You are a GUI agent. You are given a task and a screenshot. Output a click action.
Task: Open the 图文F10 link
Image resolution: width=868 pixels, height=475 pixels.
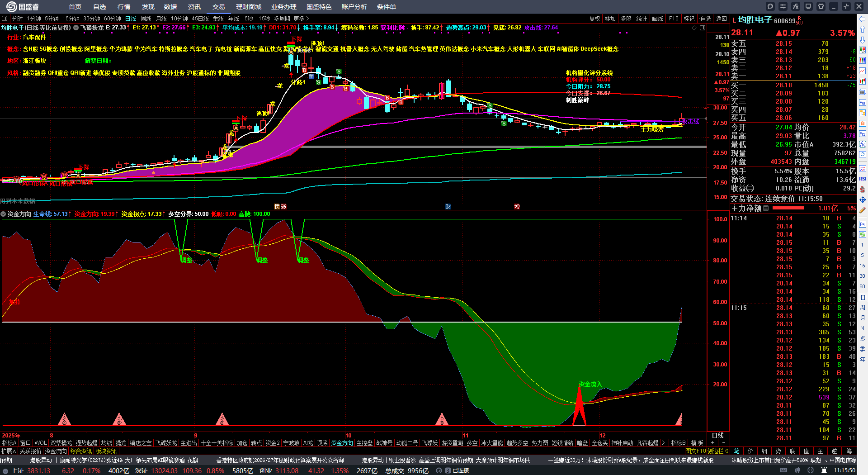[695, 451]
